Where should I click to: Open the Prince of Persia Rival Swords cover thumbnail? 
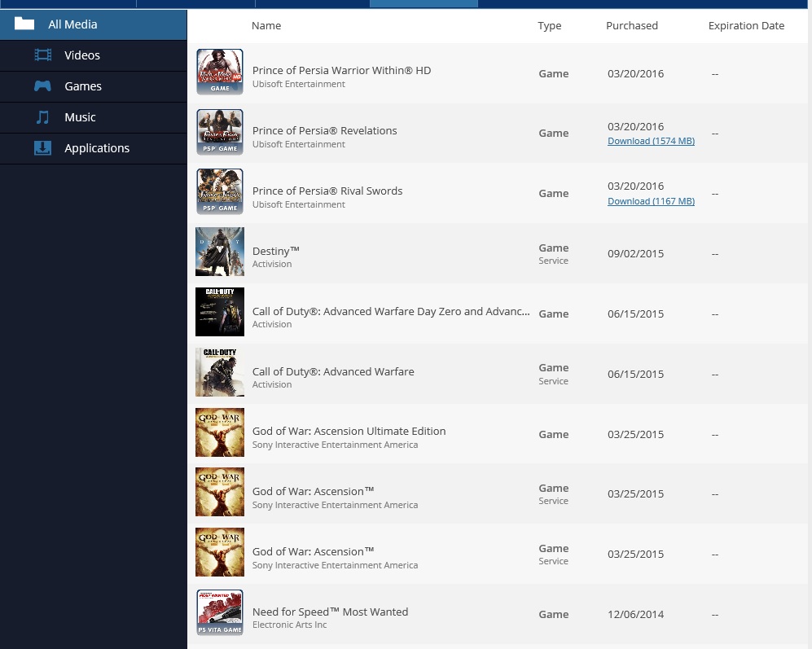(x=220, y=191)
